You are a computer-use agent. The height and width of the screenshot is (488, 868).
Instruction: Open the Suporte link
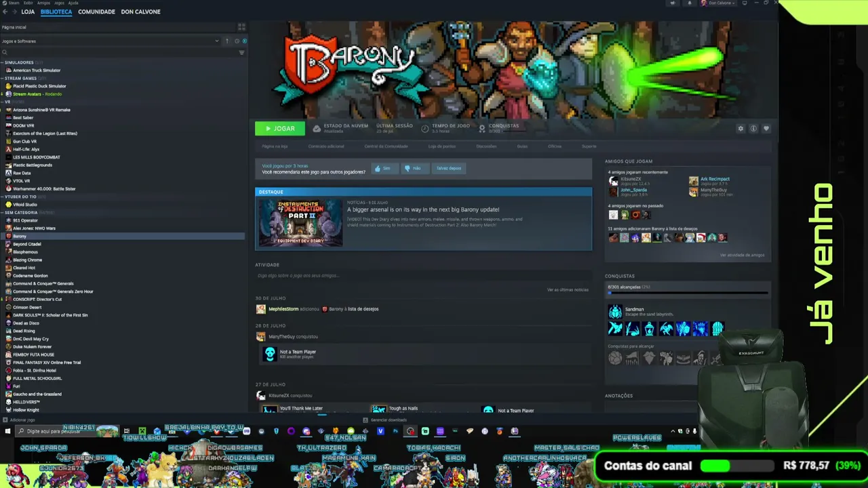[x=589, y=146]
